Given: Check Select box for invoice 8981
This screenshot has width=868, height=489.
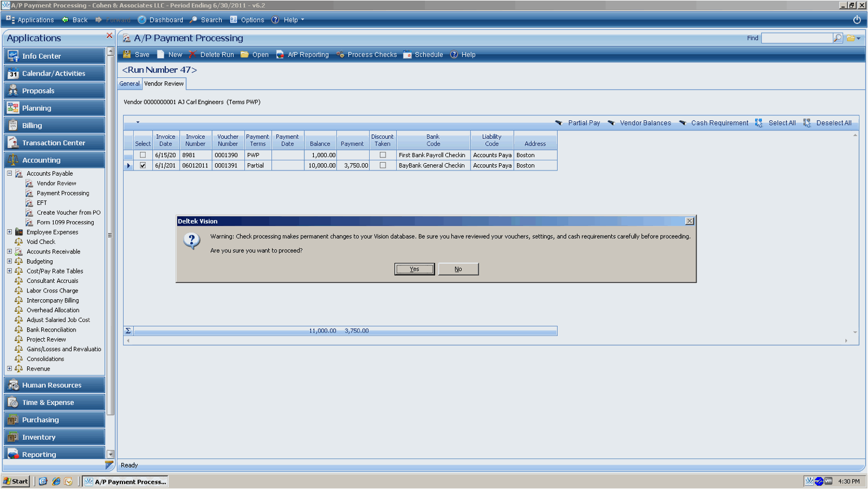Looking at the screenshot, I should point(143,155).
